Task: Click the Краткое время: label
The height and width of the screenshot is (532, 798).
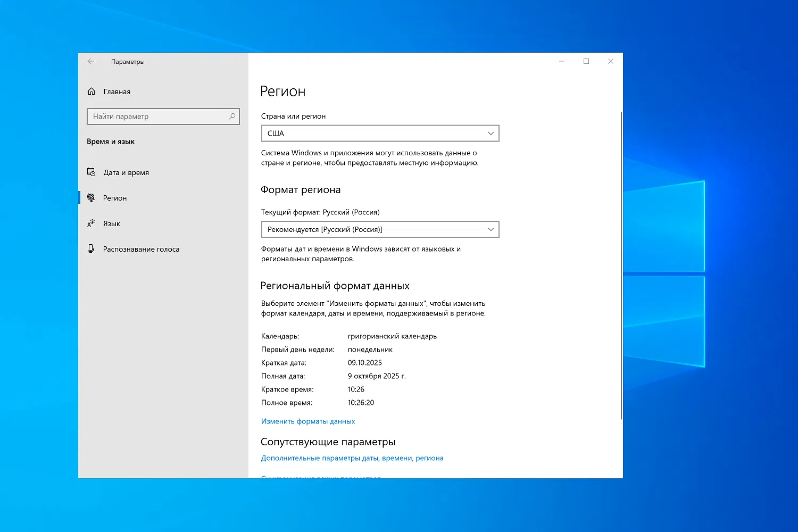Action: pos(287,389)
